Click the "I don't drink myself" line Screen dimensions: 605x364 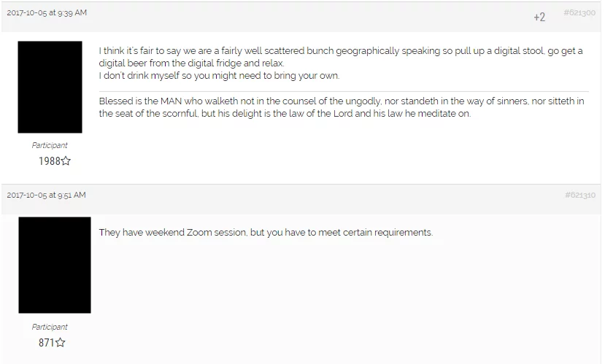point(219,76)
